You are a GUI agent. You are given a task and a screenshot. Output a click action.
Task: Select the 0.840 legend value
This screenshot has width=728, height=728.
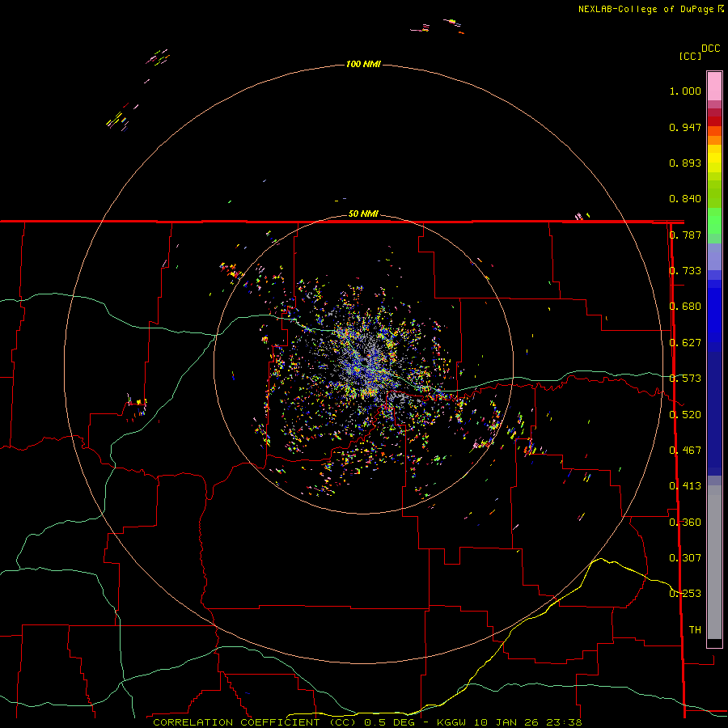click(x=685, y=199)
